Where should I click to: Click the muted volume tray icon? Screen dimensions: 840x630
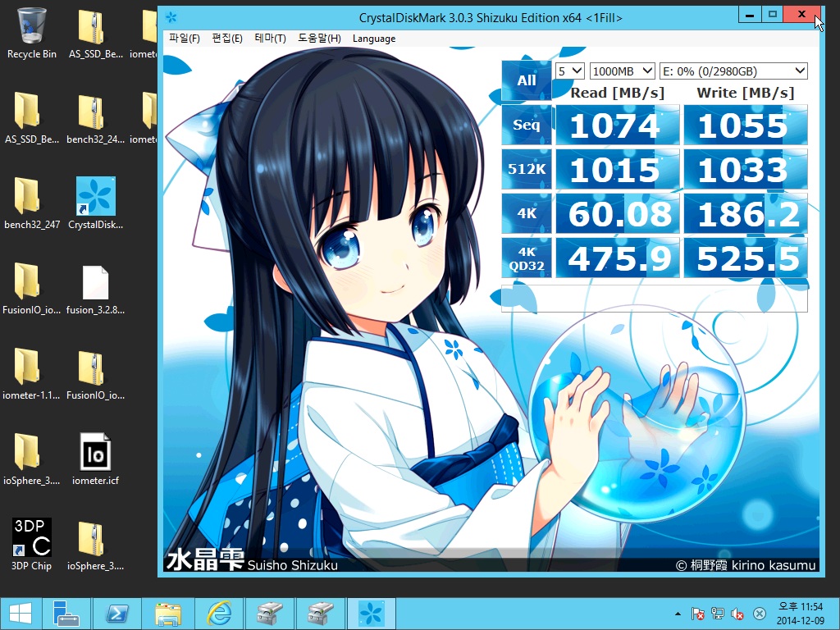coord(738,614)
